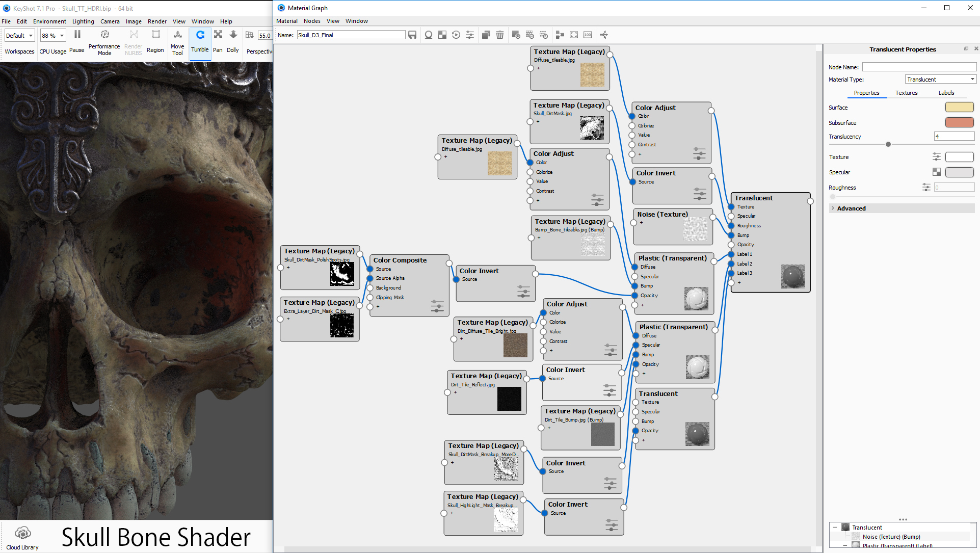Image resolution: width=980 pixels, height=553 pixels.
Task: Click the zoom 100 percent icon
Action: click(x=588, y=35)
